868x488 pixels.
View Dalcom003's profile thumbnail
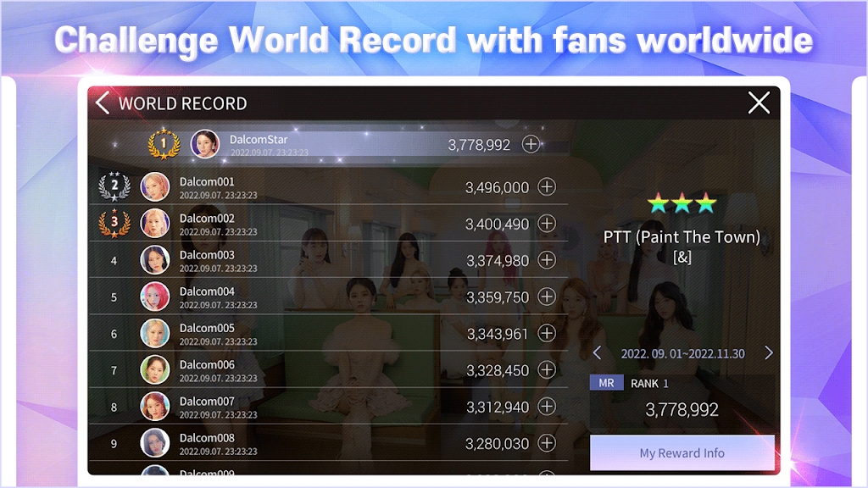click(156, 260)
